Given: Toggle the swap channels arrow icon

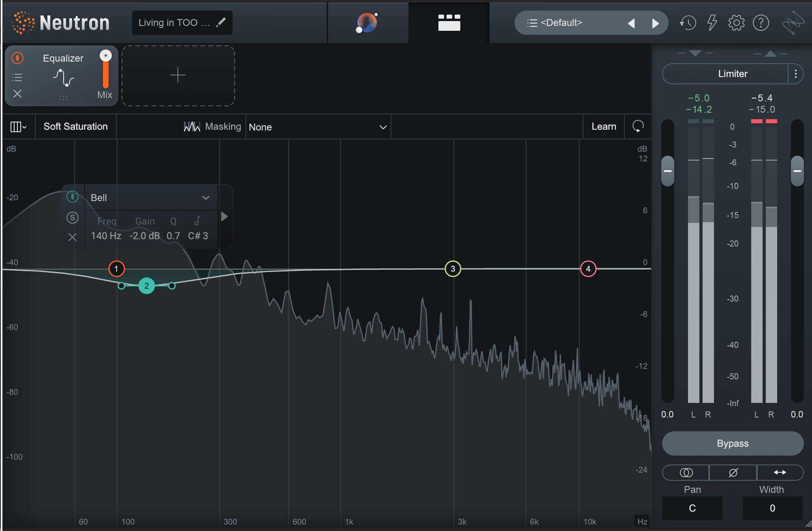Looking at the screenshot, I should (x=780, y=473).
